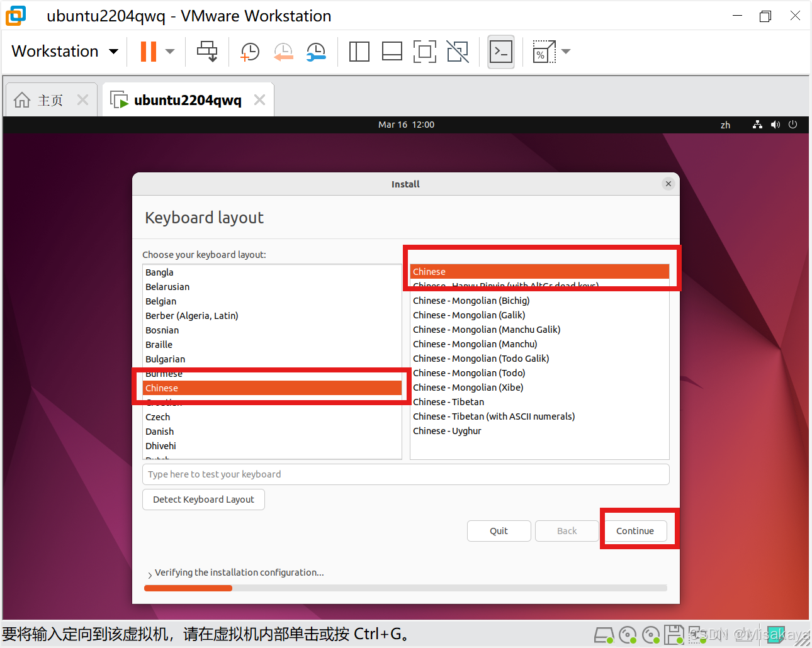Screen dimensions: 812x648
Task: Choose Chinese - Mongolian (Todo) variant
Action: [x=539, y=373]
